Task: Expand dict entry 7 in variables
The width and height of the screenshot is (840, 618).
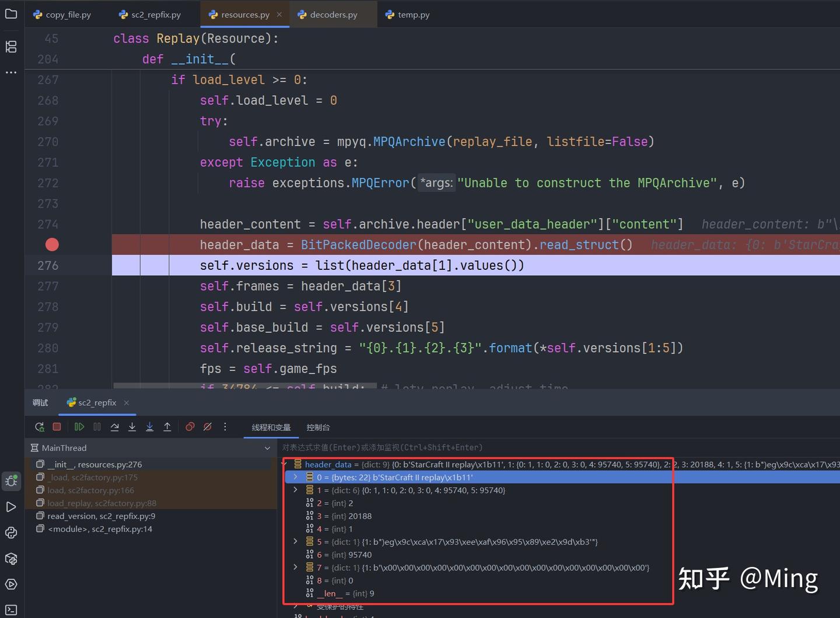Action: [295, 567]
